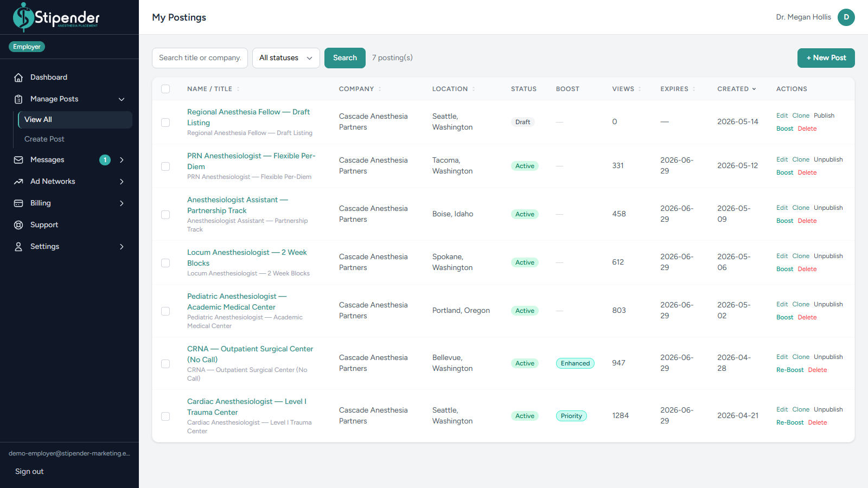Sort by Company column

[x=360, y=89]
